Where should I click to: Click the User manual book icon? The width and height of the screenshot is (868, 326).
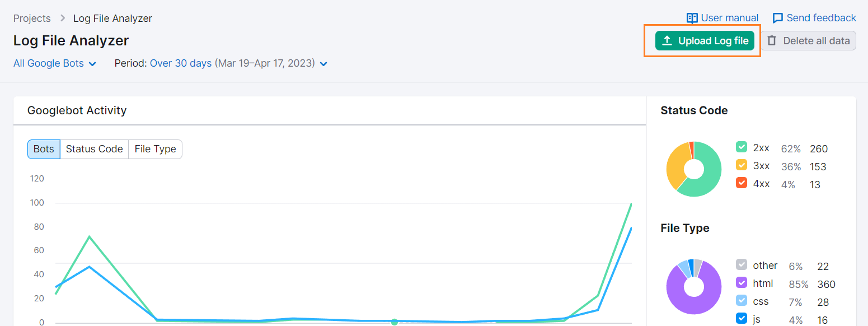[692, 18]
